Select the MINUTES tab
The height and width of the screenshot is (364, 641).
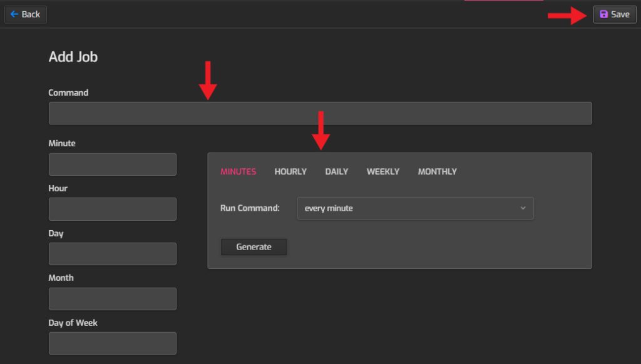(238, 171)
